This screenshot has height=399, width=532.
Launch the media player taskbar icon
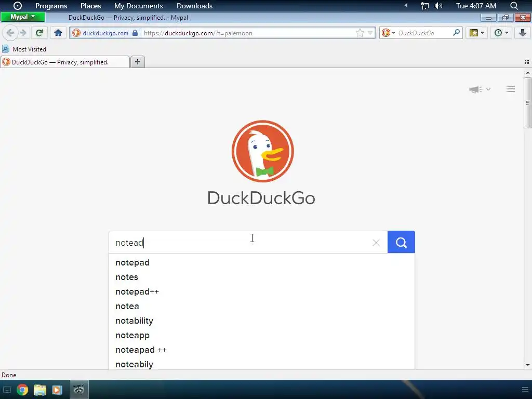(57, 390)
